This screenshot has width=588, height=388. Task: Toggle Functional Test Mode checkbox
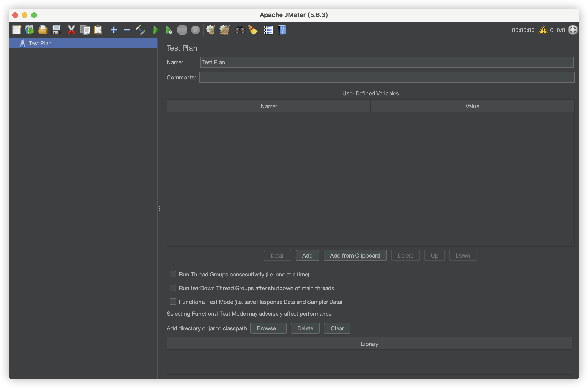(x=173, y=301)
